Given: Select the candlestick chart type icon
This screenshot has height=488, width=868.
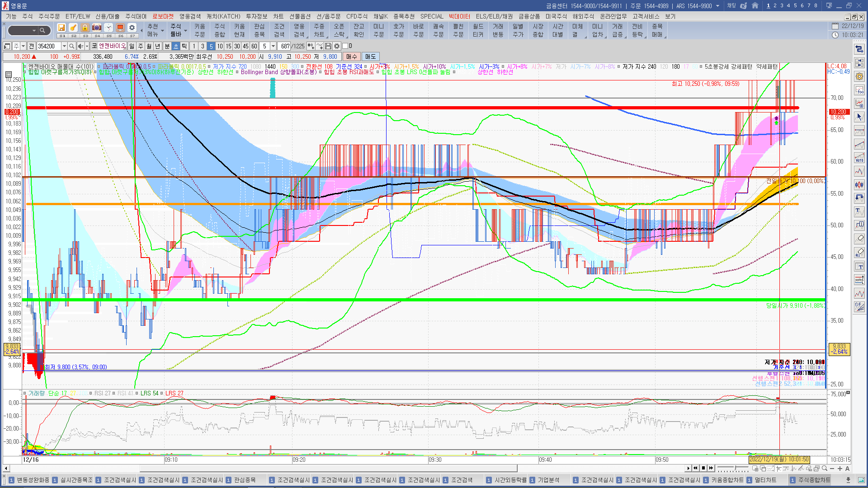Looking at the screenshot, I should click(x=859, y=184).
